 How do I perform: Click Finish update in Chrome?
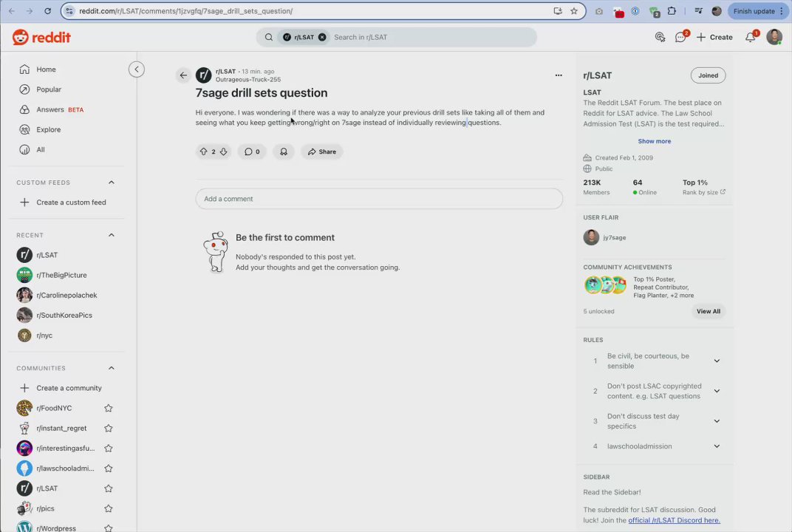pos(754,11)
